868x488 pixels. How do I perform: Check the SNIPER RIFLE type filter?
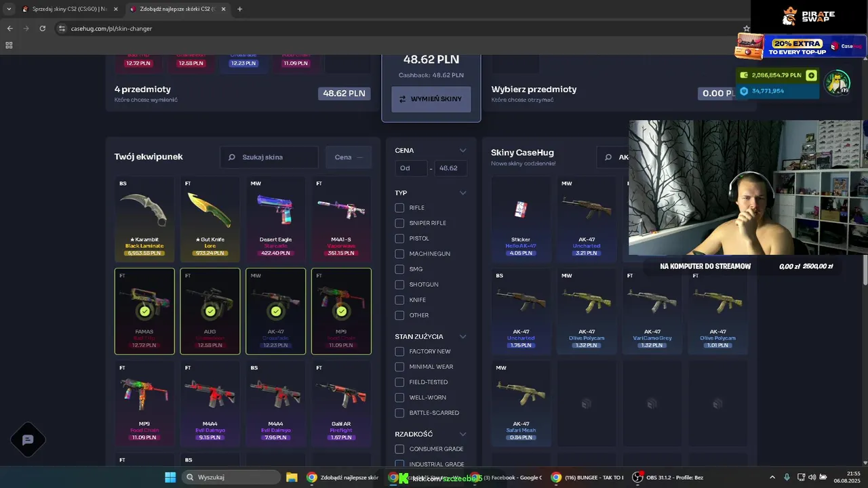point(399,223)
